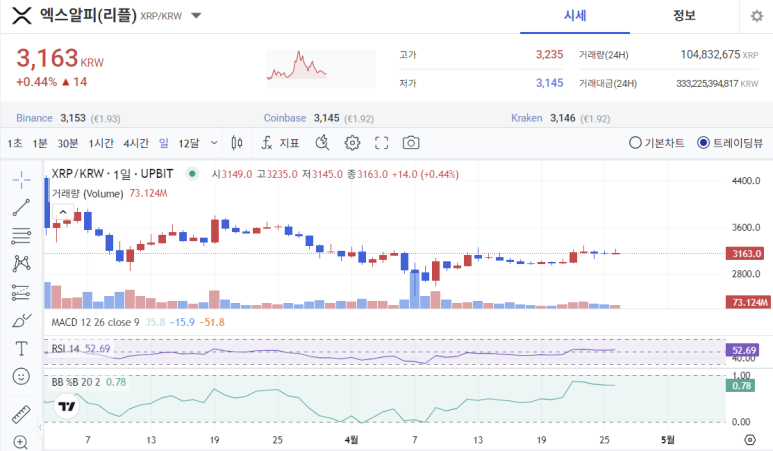Select the 30분 interval
The width and height of the screenshot is (773, 451).
[x=68, y=143]
